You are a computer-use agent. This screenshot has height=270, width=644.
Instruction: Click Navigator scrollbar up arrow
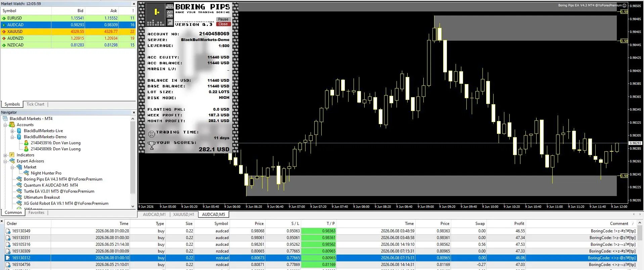(133, 119)
